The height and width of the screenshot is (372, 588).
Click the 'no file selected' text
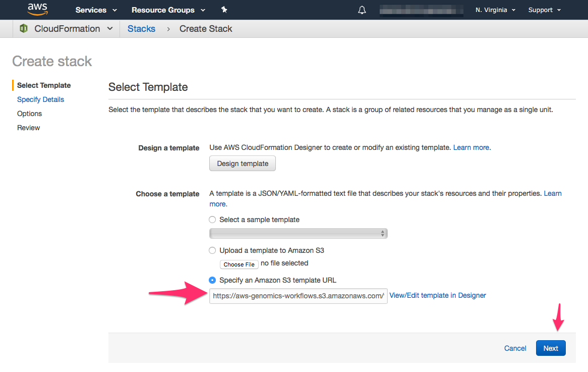[x=284, y=263]
